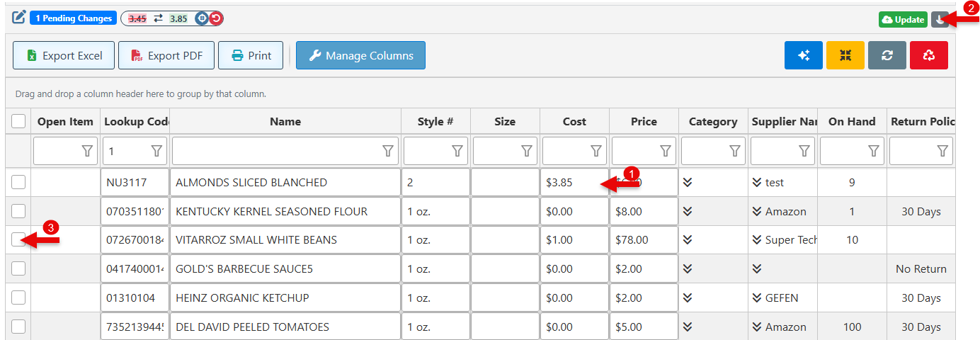The height and width of the screenshot is (340, 980).
Task: Click the gray download icon next to Update
Action: [x=940, y=20]
